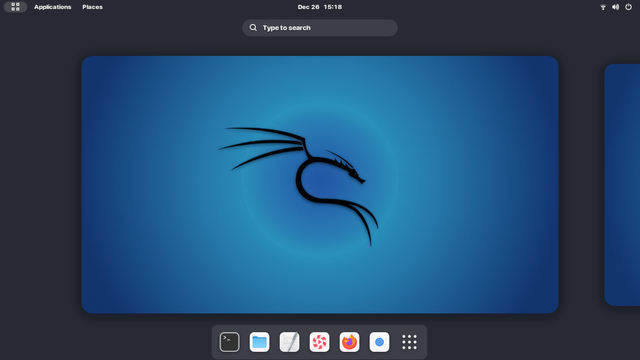Launch the Terminal from the dock
The height and width of the screenshot is (360, 640).
point(229,342)
